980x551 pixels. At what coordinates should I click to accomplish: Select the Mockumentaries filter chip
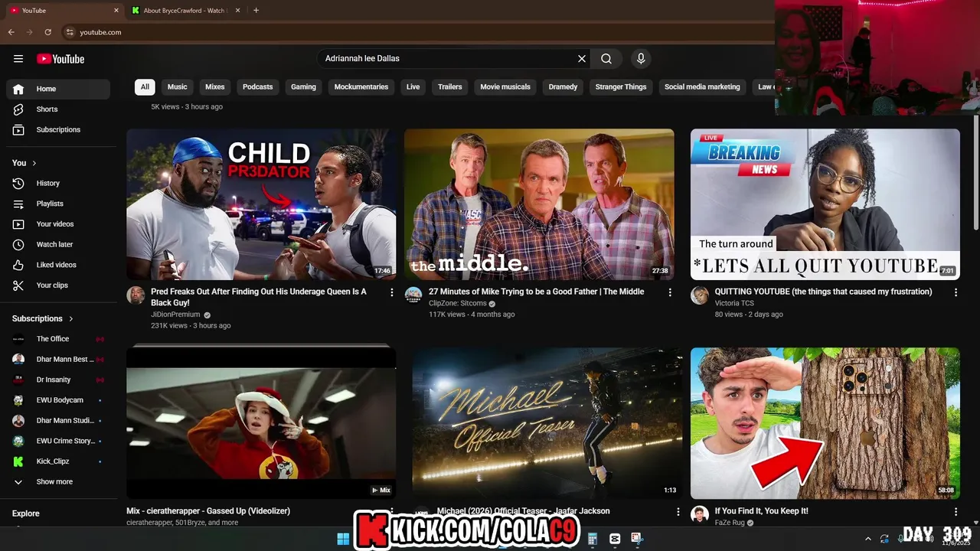pyautogui.click(x=361, y=87)
